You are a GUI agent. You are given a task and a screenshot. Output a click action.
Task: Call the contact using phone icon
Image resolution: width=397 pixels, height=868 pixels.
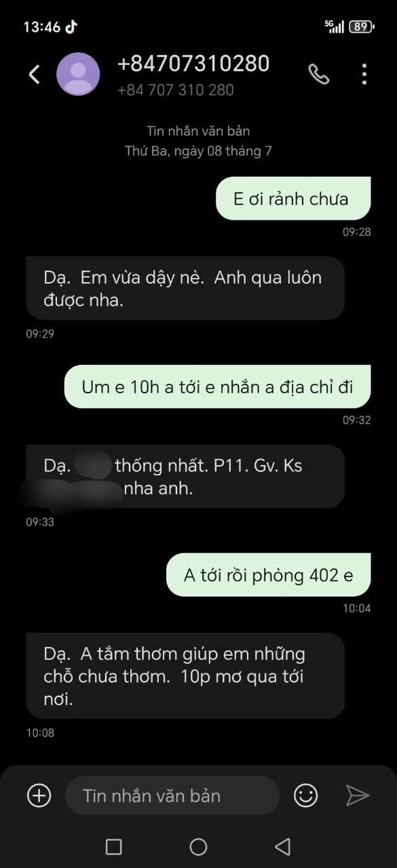coord(319,74)
